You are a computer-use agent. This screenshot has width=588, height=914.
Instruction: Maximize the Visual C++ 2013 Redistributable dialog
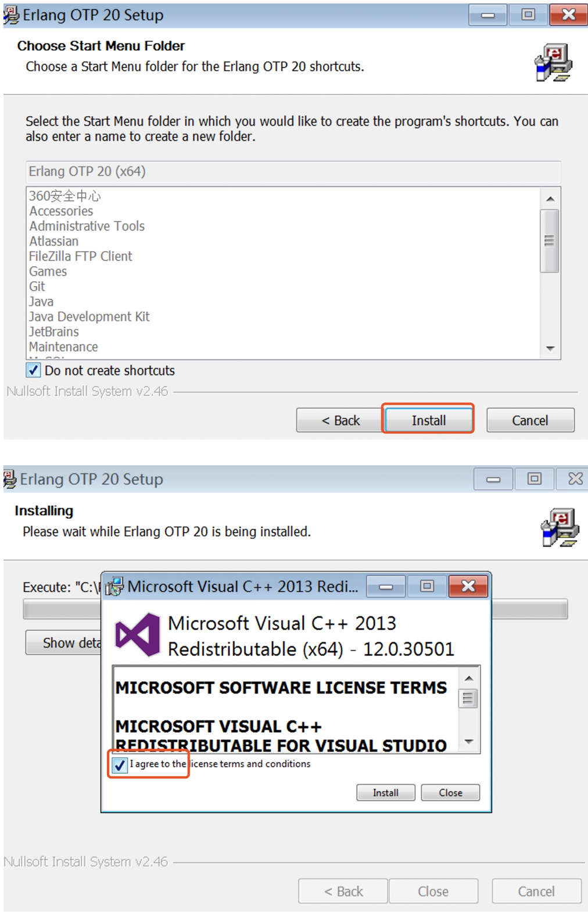pyautogui.click(x=427, y=586)
